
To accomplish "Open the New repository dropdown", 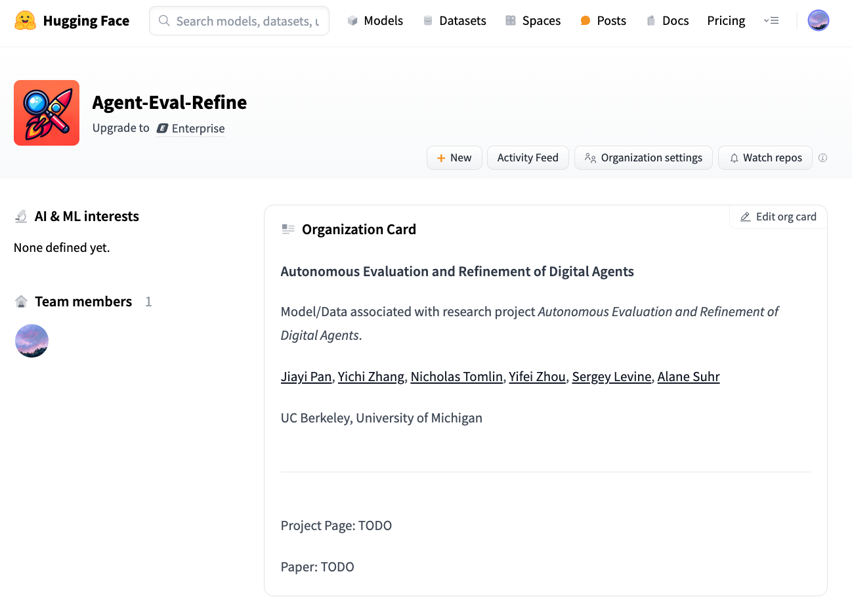I will pyautogui.click(x=454, y=158).
